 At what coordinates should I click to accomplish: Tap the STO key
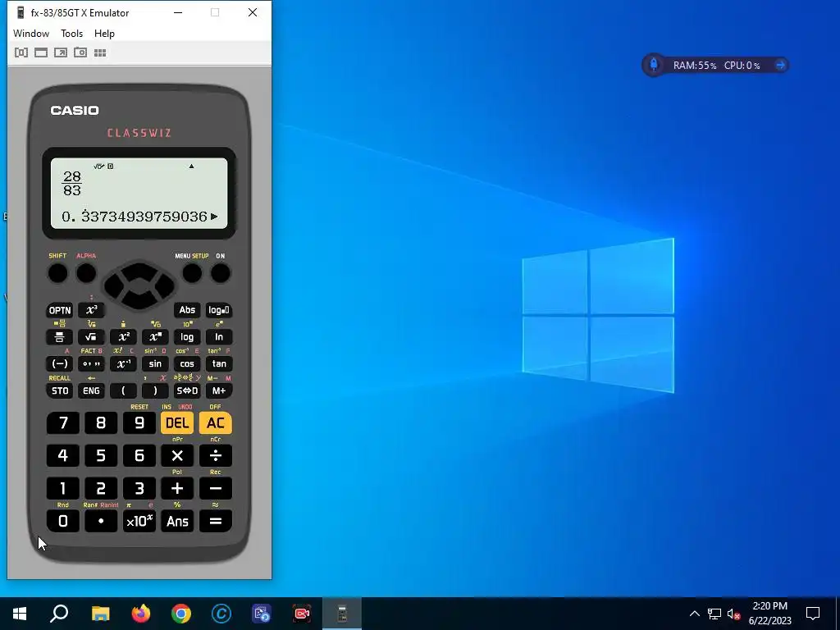coord(59,390)
